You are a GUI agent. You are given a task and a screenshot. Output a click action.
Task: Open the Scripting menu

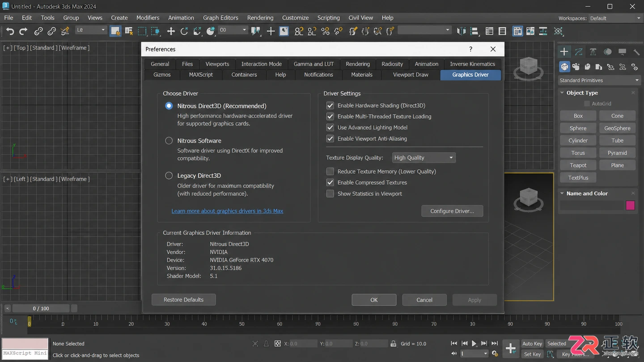329,18
